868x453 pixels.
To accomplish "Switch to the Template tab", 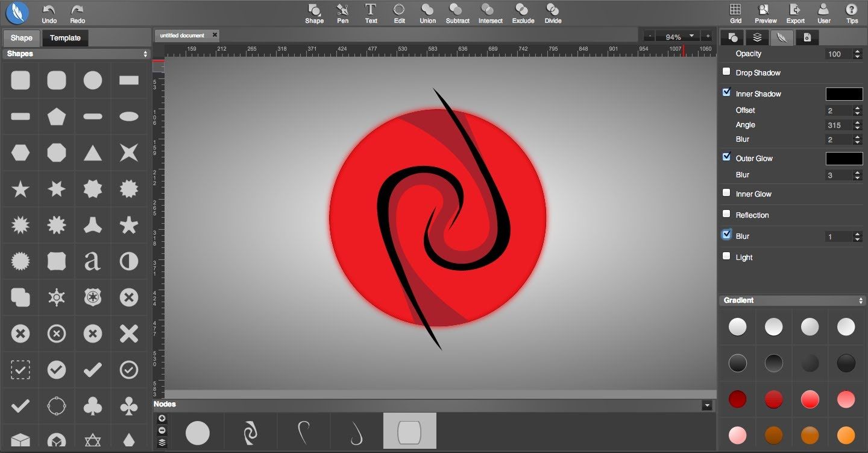I will 64,37.
